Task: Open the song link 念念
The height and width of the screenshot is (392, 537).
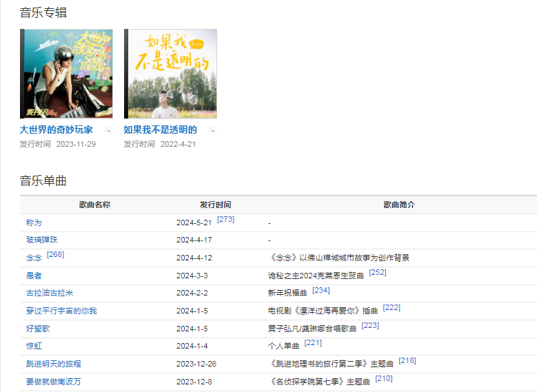Action: click(34, 258)
